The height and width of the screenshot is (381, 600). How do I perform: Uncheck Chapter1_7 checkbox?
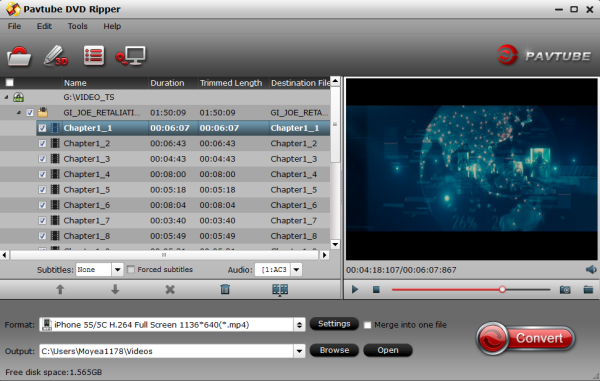42,220
